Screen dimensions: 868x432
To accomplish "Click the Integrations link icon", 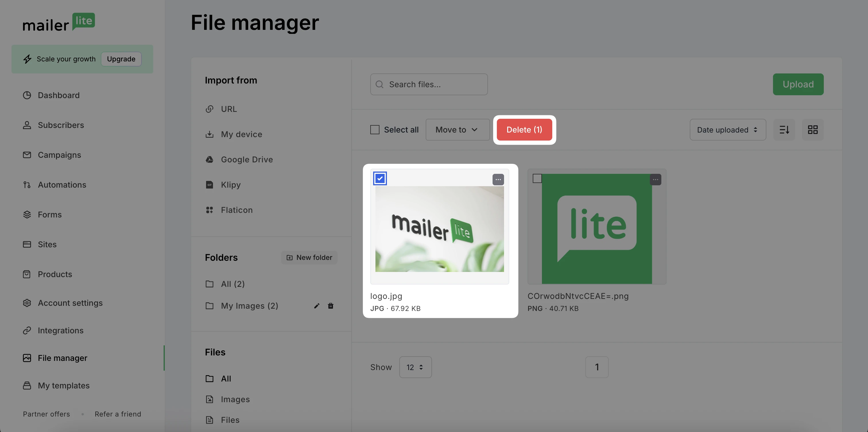I will tap(27, 331).
